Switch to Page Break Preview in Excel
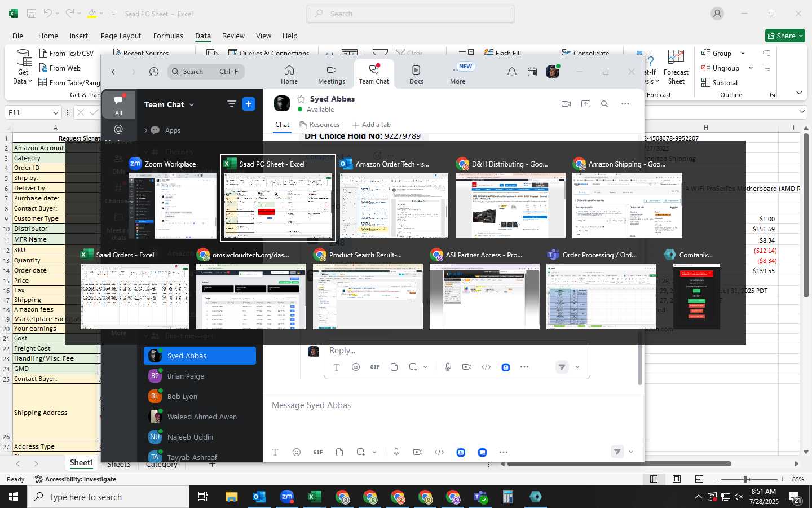This screenshot has height=508, width=812. coord(699,479)
